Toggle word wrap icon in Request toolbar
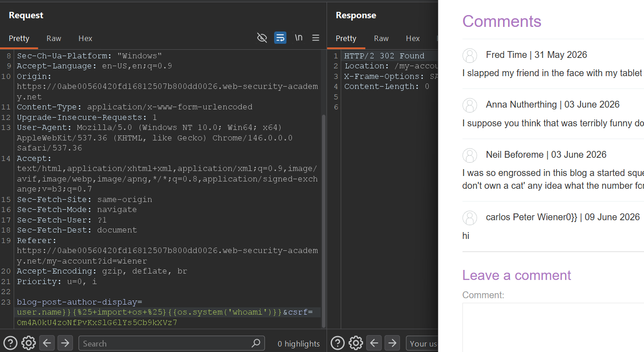The width and height of the screenshot is (644, 352). (280, 38)
